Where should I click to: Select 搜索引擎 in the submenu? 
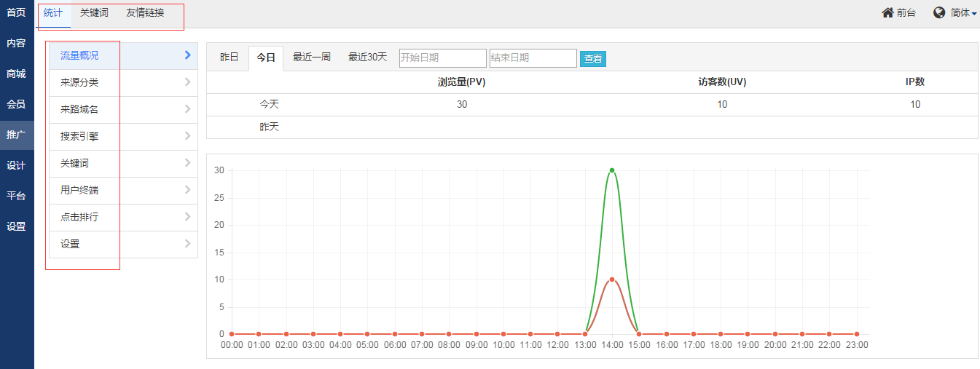coord(123,136)
